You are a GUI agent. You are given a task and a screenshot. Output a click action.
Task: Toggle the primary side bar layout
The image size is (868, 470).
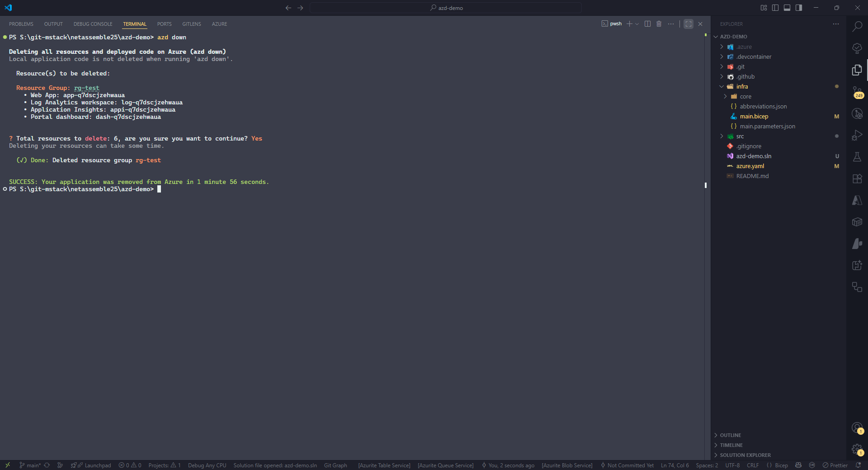coord(775,8)
